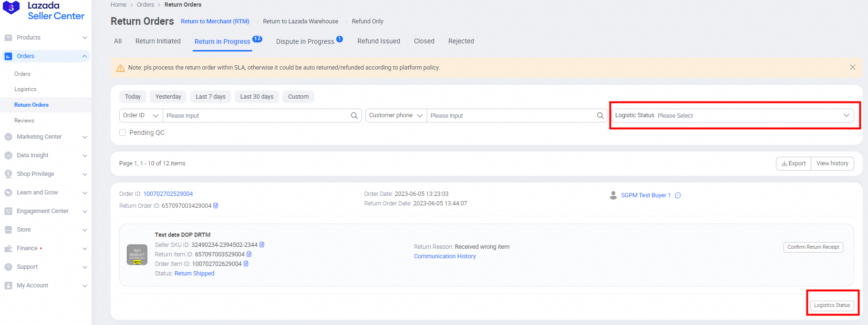Select the Refund Only option

pos(368,21)
